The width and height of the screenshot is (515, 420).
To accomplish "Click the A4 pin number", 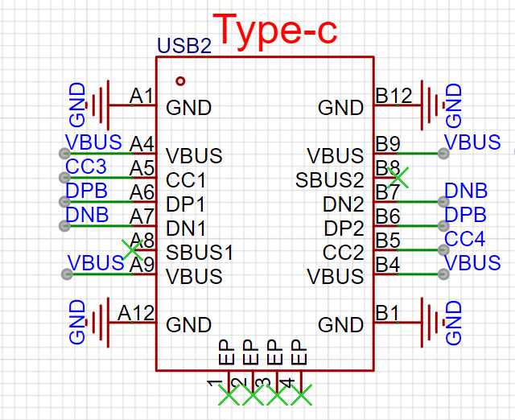I will coord(142,144).
